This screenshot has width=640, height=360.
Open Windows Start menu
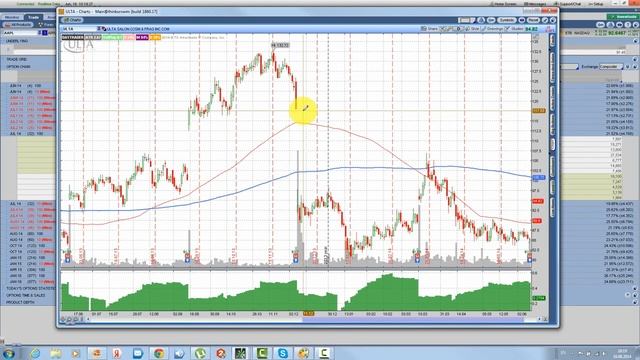pyautogui.click(x=9, y=353)
